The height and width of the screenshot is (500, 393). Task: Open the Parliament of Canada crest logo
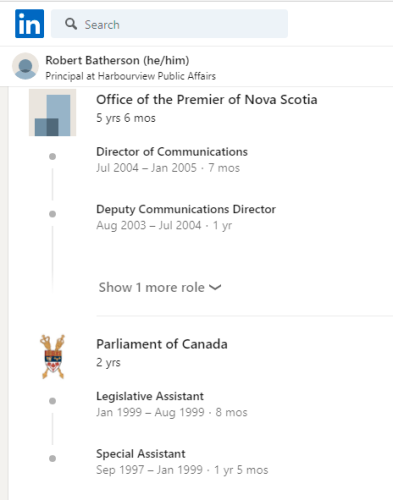coord(52,357)
